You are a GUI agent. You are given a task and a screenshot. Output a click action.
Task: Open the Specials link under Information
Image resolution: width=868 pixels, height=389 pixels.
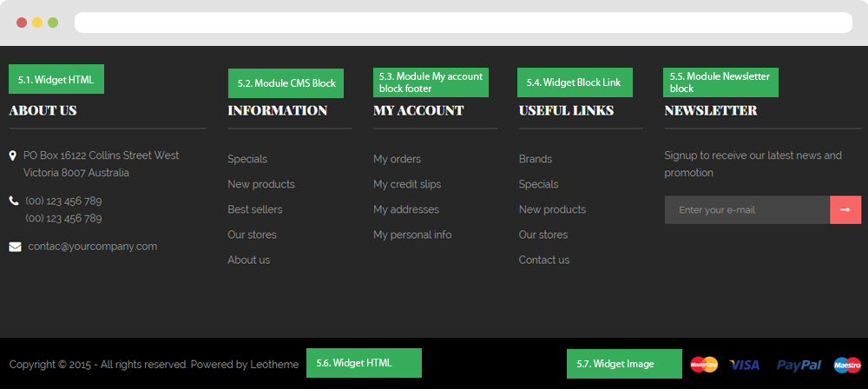[x=247, y=159]
